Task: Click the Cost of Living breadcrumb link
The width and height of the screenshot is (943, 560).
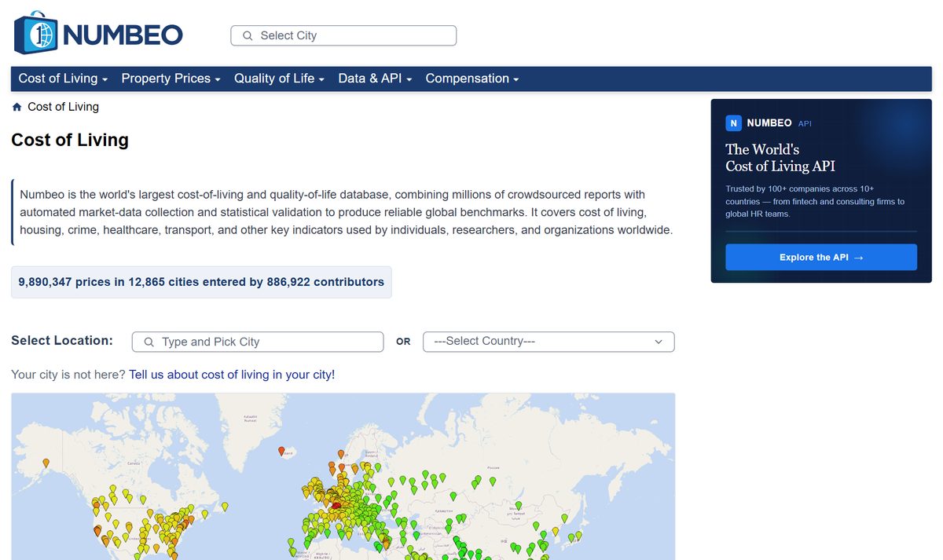Action: pyautogui.click(x=63, y=107)
